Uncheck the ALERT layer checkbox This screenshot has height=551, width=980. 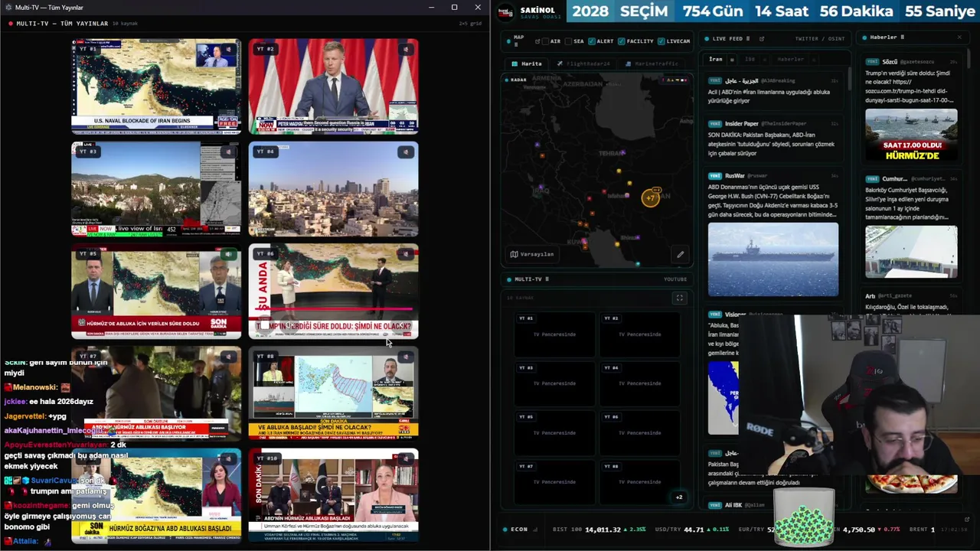pos(591,41)
